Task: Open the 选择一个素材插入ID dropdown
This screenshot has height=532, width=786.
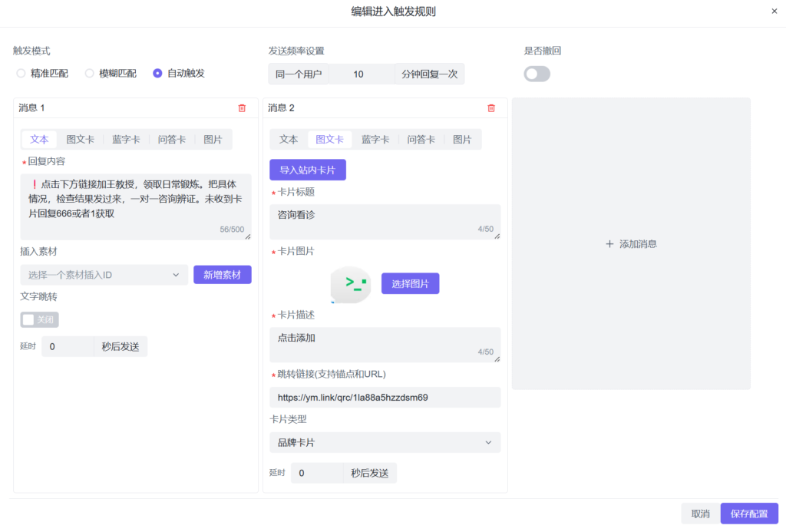Action: click(104, 275)
